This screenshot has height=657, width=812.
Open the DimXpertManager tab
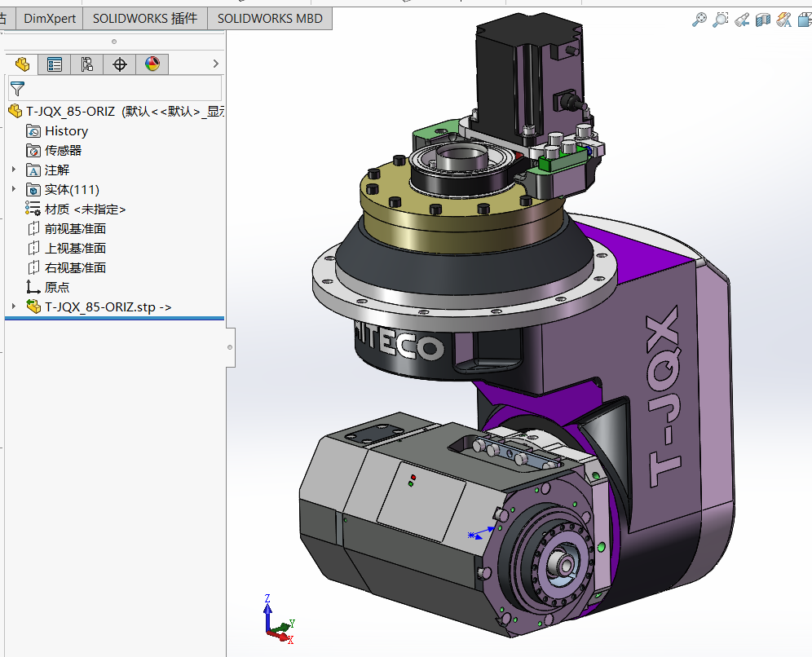[x=120, y=64]
